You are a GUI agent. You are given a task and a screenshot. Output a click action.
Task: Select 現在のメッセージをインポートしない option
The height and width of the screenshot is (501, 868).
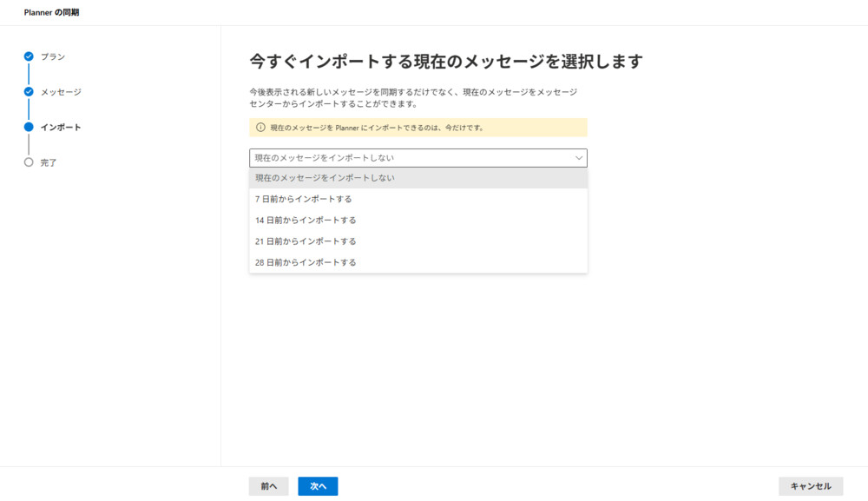pos(418,178)
